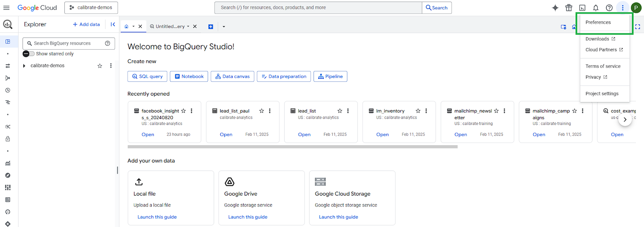
Task: Click the gift free trial icon
Action: [569, 8]
